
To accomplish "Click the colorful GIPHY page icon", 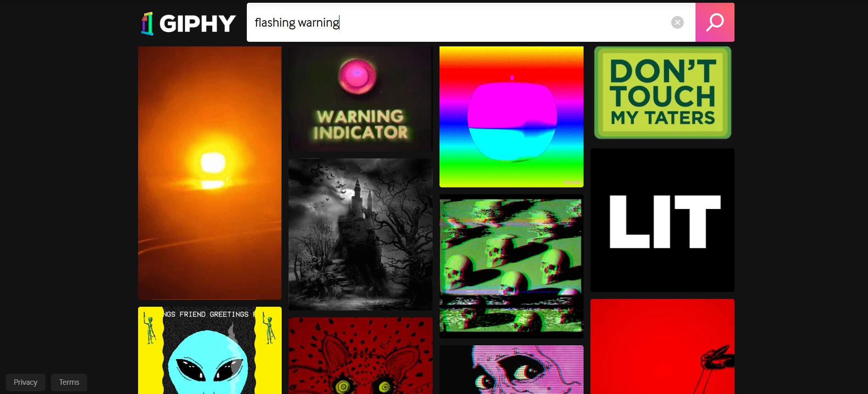I will tap(147, 23).
